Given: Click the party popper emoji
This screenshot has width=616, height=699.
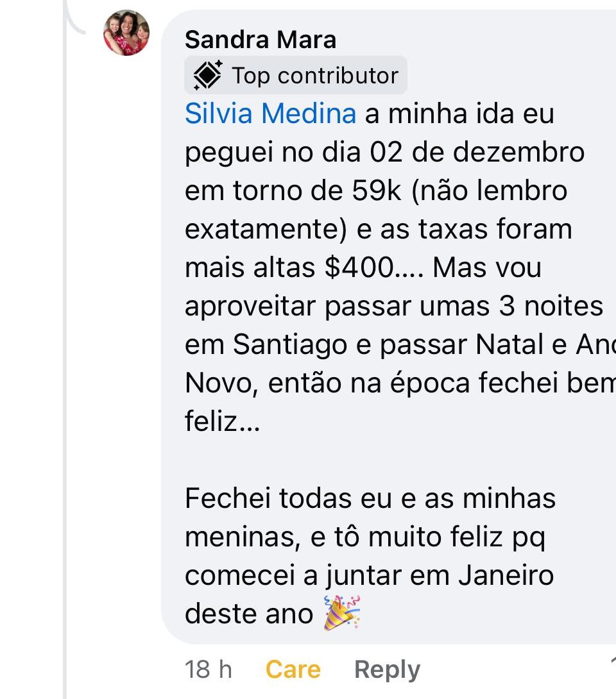Looking at the screenshot, I should [341, 613].
